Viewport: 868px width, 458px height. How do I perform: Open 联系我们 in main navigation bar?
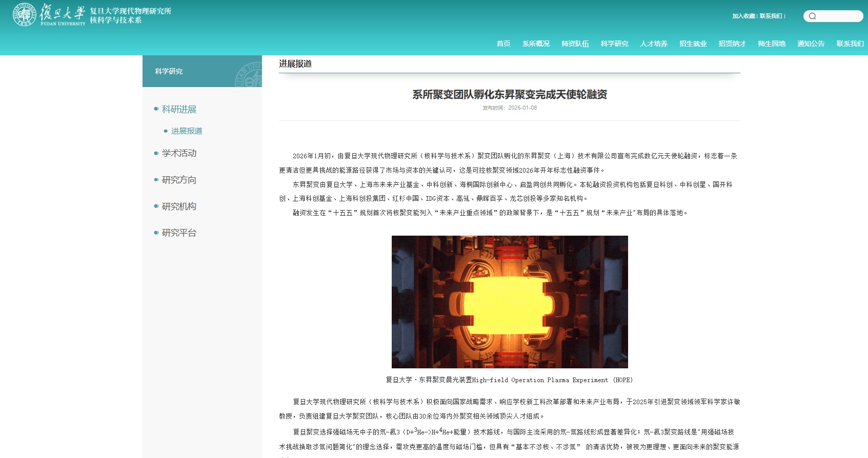tap(850, 44)
